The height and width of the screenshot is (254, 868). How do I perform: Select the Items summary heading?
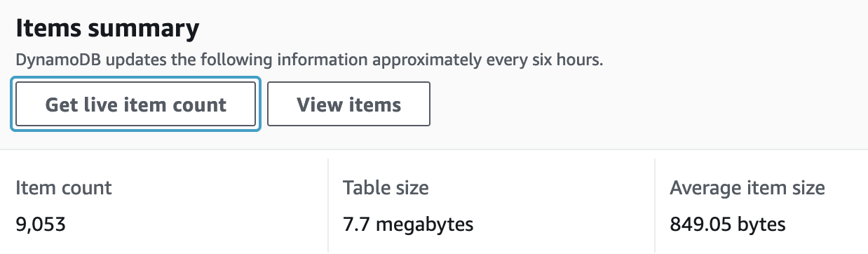point(107,29)
